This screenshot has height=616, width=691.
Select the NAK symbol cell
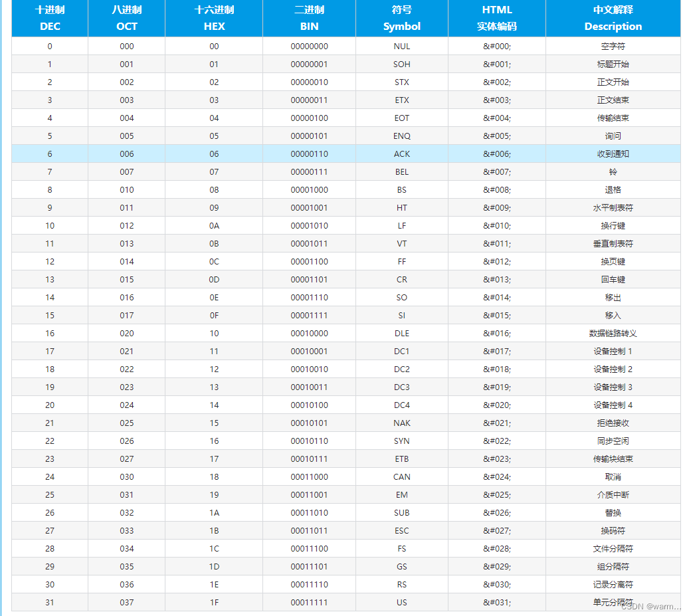point(402,423)
